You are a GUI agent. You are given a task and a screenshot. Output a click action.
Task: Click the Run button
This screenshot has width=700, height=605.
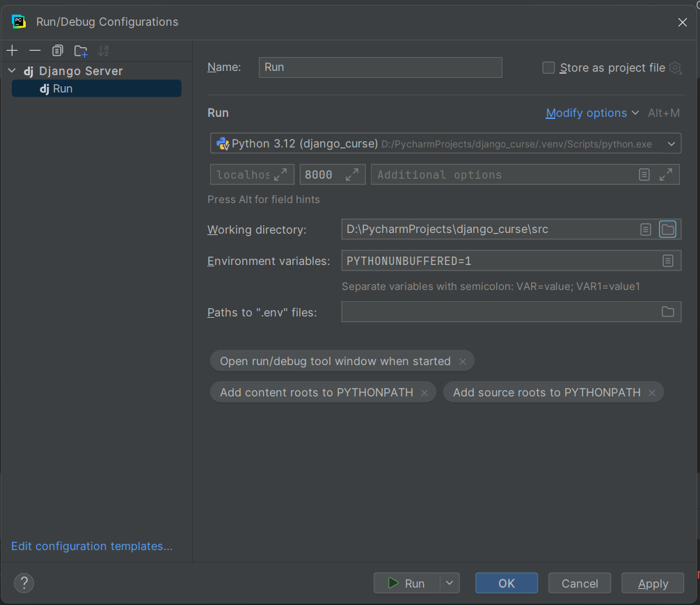pos(406,583)
